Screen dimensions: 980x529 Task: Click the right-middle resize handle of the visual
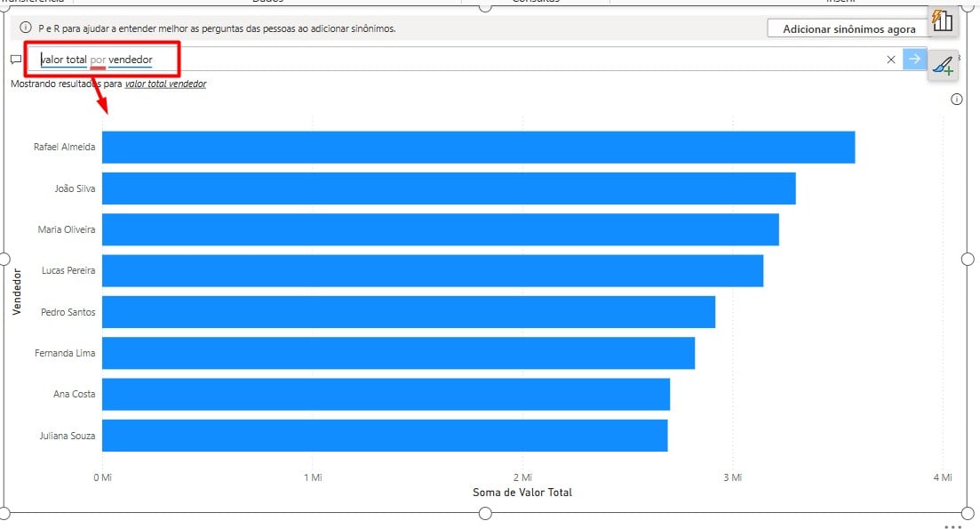click(x=968, y=259)
